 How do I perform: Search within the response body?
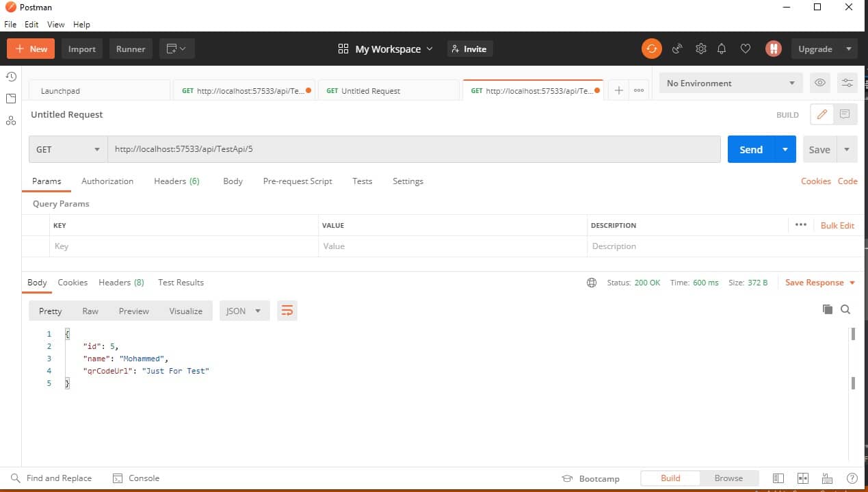tap(846, 309)
